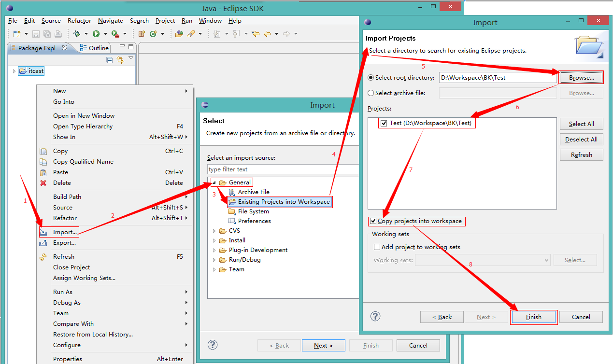Open the File menu
The height and width of the screenshot is (364, 613).
click(x=13, y=21)
